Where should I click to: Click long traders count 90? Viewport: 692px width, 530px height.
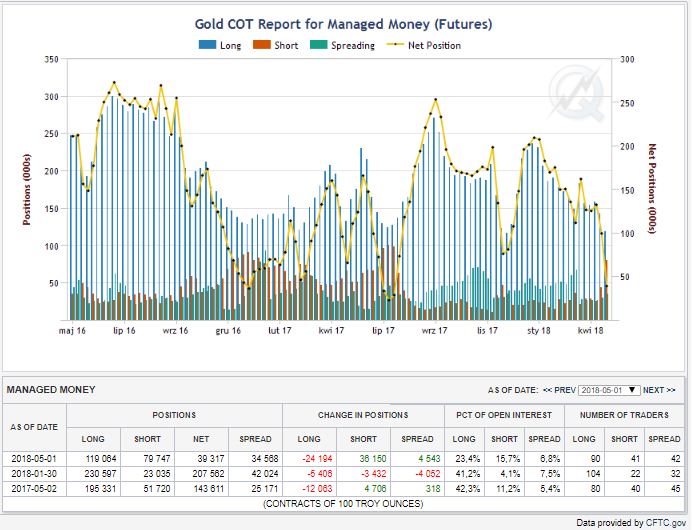click(595, 459)
